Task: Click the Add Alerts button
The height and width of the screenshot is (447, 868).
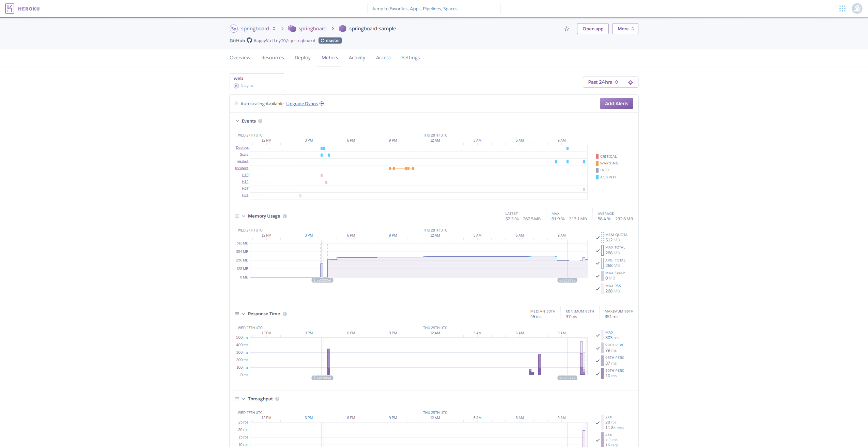Action: (617, 103)
